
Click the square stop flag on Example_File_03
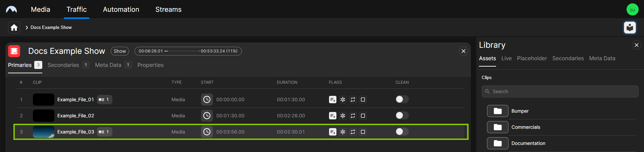click(363, 132)
